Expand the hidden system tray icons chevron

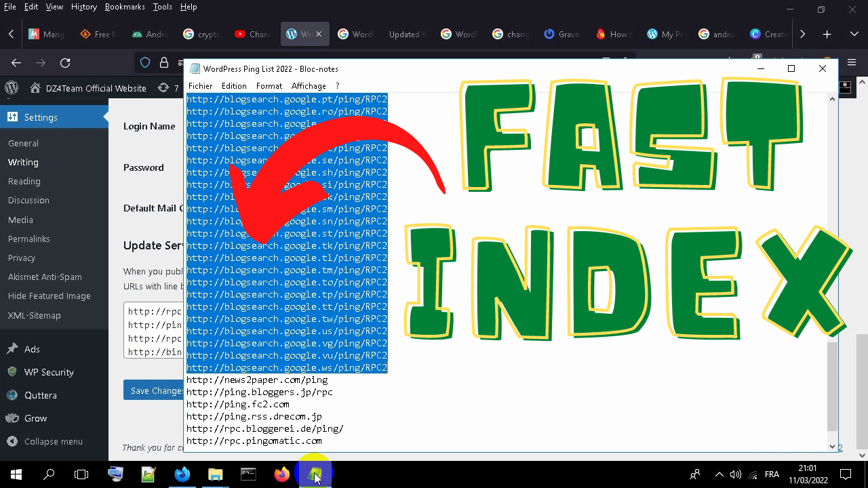coord(719,474)
